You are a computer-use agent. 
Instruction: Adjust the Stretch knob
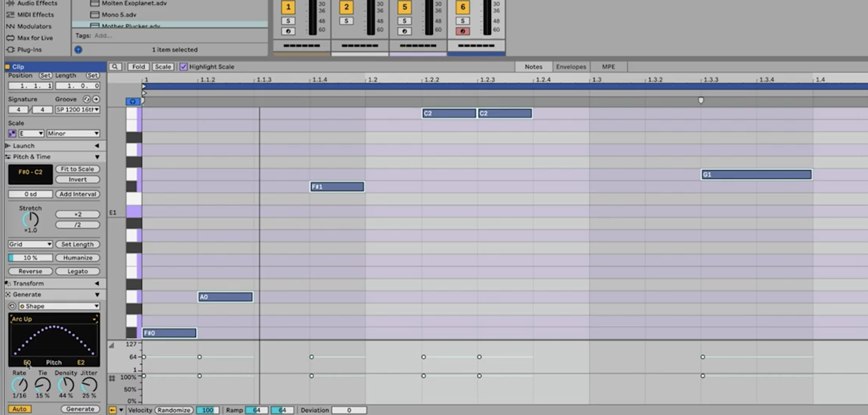coord(30,220)
